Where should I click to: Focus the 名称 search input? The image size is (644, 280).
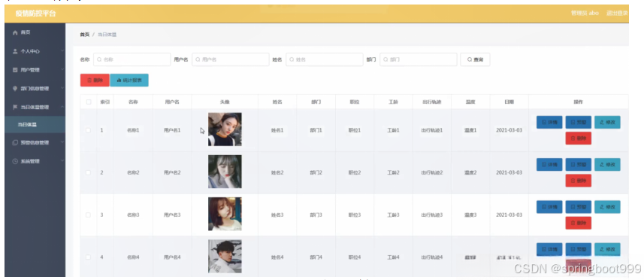click(x=132, y=59)
